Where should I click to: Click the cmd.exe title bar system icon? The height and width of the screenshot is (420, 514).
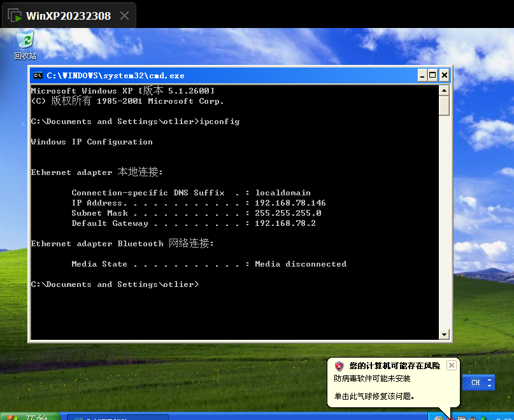(38, 76)
